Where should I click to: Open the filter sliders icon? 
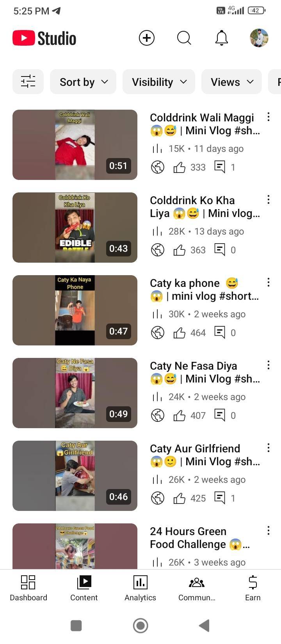pos(28,82)
